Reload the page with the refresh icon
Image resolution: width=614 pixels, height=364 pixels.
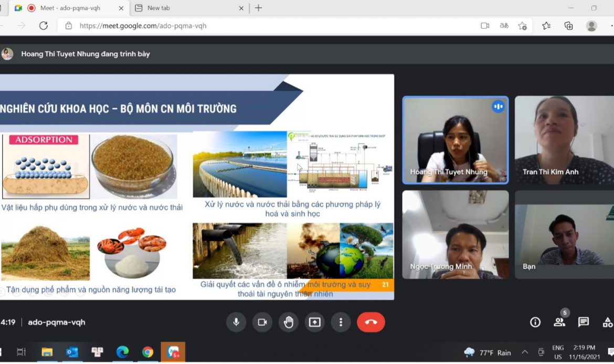coord(44,26)
